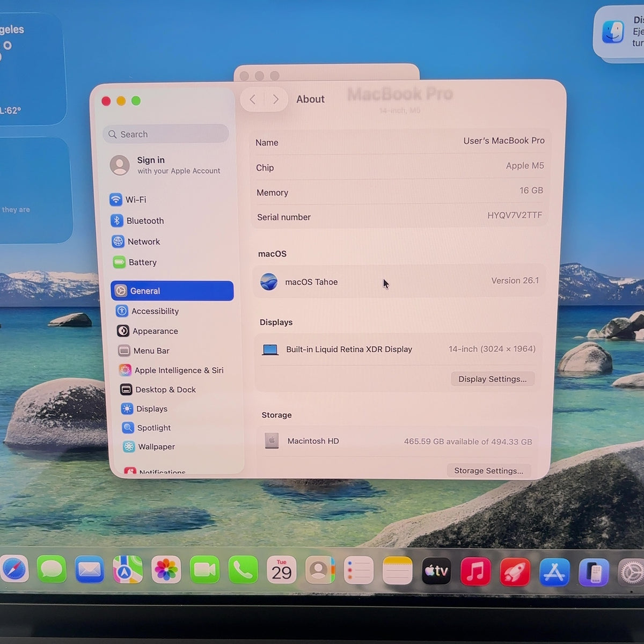Launch Contacts from the Dock
Screen dimensions: 644x644
pos(320,570)
